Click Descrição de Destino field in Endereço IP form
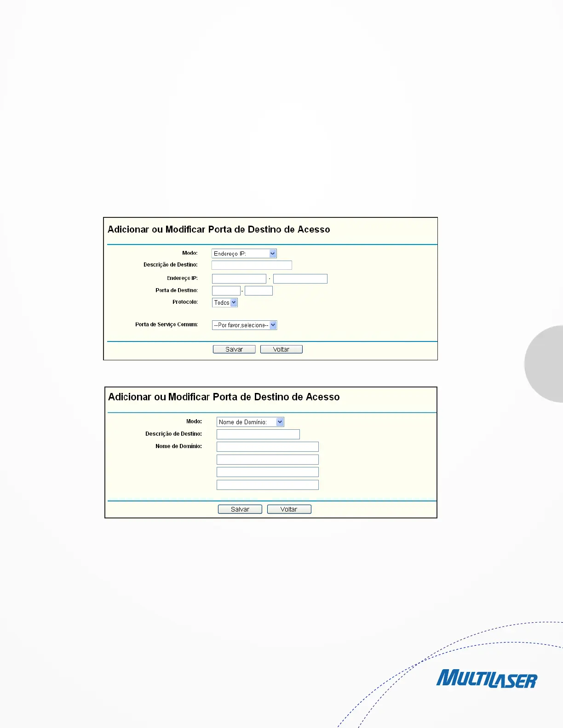The image size is (563, 728). pos(252,265)
